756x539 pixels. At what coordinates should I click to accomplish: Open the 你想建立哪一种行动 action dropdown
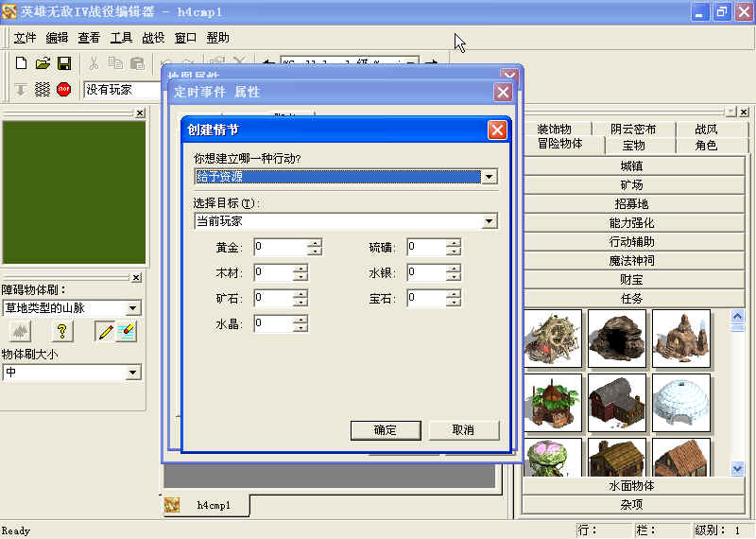click(489, 177)
